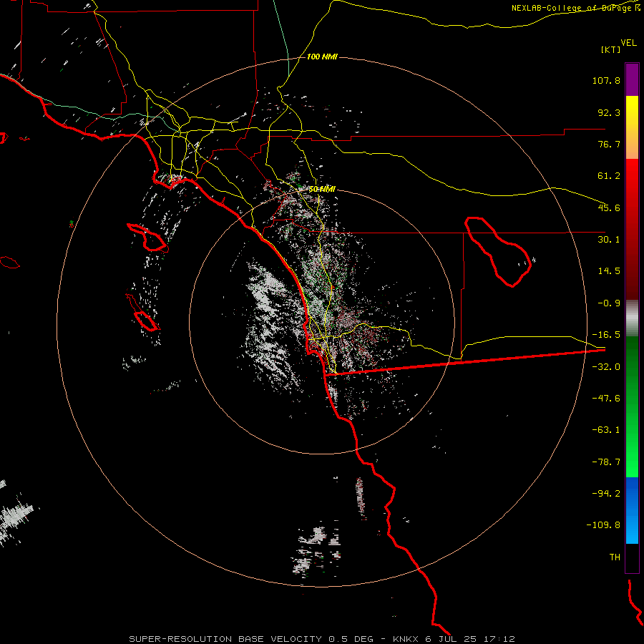Image resolution: width=644 pixels, height=644 pixels.
Task: Click the 61.2 velocity scale value
Action: pyautogui.click(x=609, y=176)
